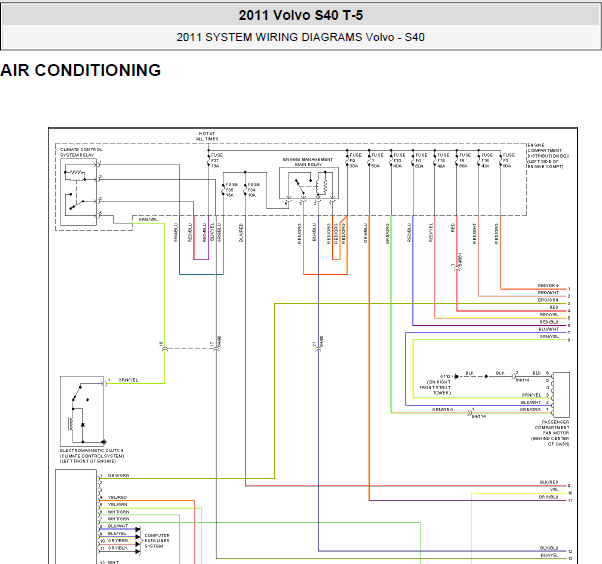Click the 'BLU/WHT' label at terminal 7
Image resolution: width=602 pixels, height=564 pixels.
pyautogui.click(x=549, y=329)
